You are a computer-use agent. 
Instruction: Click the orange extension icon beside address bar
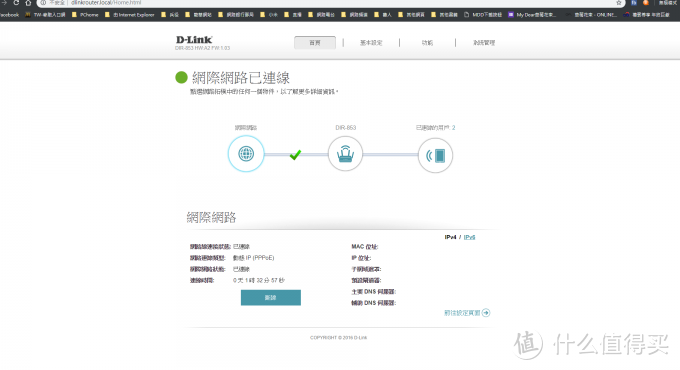point(645,3)
